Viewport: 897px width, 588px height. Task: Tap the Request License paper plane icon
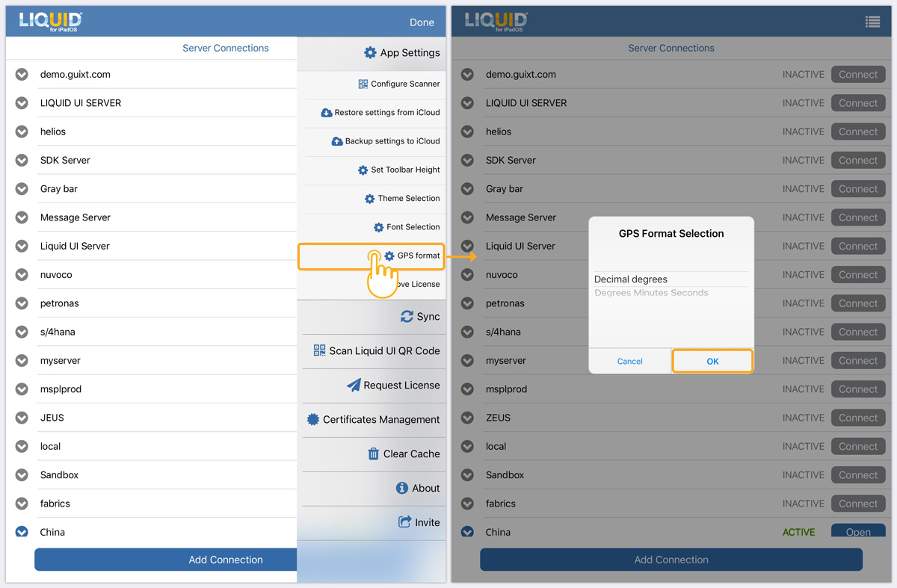click(x=354, y=386)
